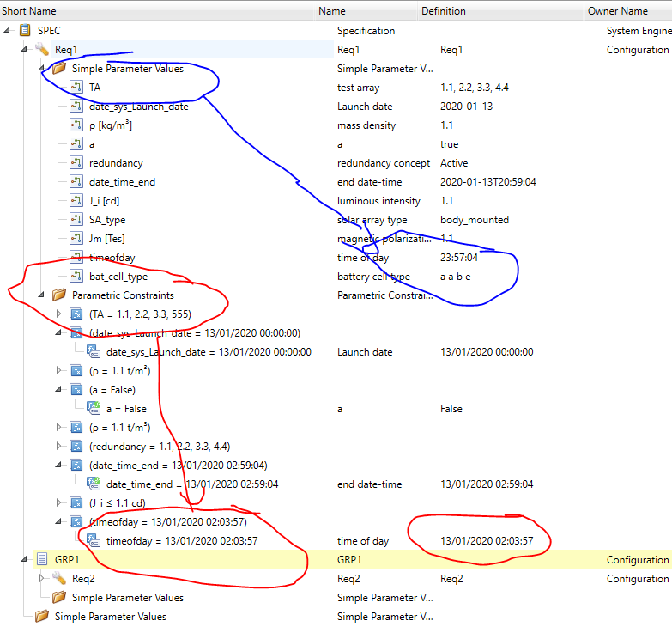Click the 'test array' name cell
Image resolution: width=672 pixels, height=627 pixels.
coord(358,88)
